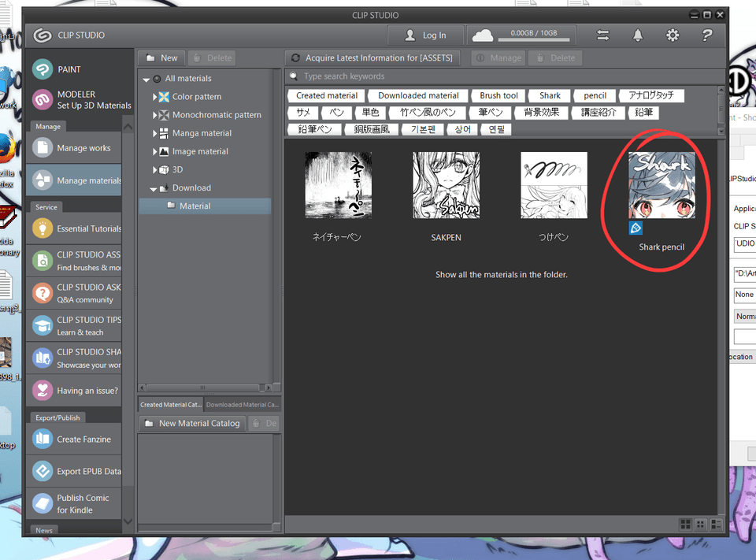Switch to small thumbnail view
This screenshot has height=560, width=756.
[701, 525]
